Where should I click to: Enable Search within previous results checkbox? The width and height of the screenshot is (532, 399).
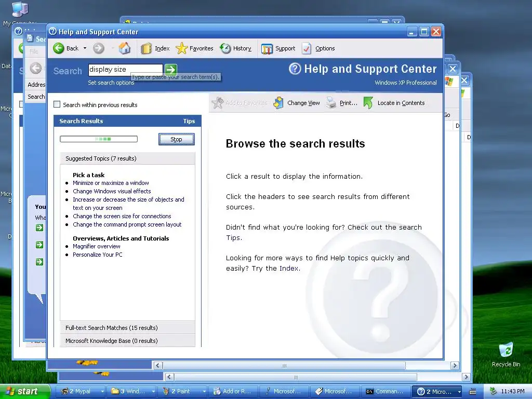coord(57,104)
